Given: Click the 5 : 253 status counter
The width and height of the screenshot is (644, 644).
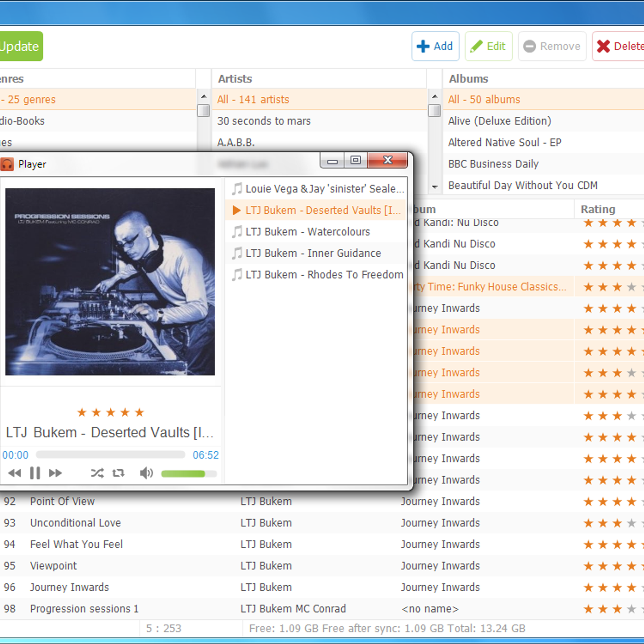Looking at the screenshot, I should click(x=163, y=628).
